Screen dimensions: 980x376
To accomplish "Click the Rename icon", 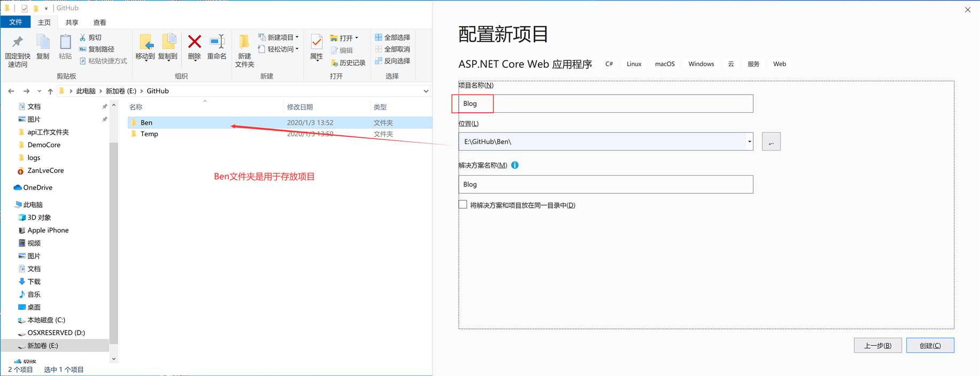I will (217, 42).
